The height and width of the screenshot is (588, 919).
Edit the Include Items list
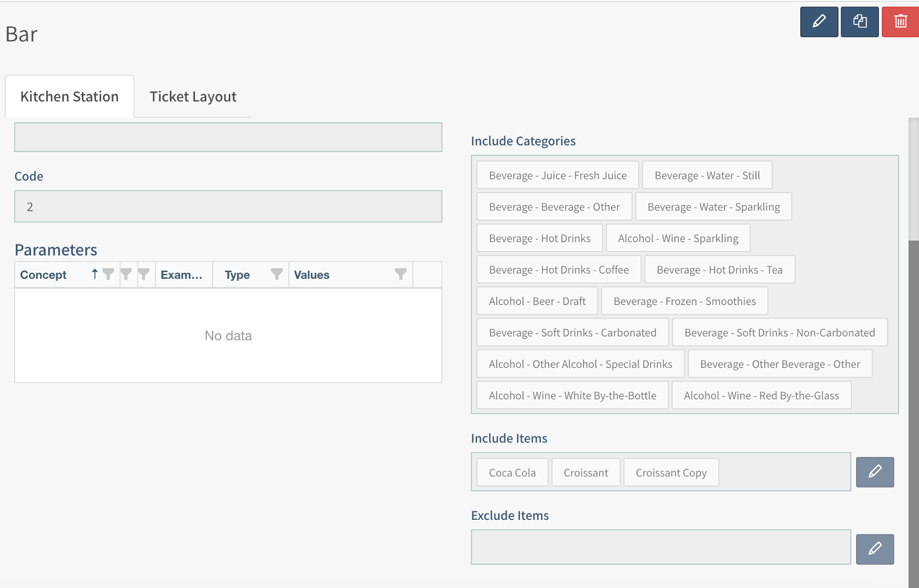(875, 472)
